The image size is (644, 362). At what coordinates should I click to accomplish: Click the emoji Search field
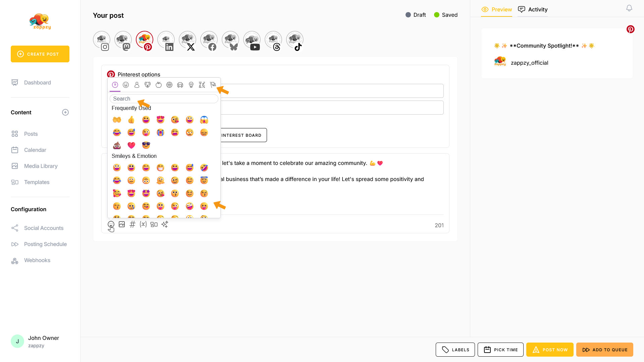pyautogui.click(x=164, y=99)
